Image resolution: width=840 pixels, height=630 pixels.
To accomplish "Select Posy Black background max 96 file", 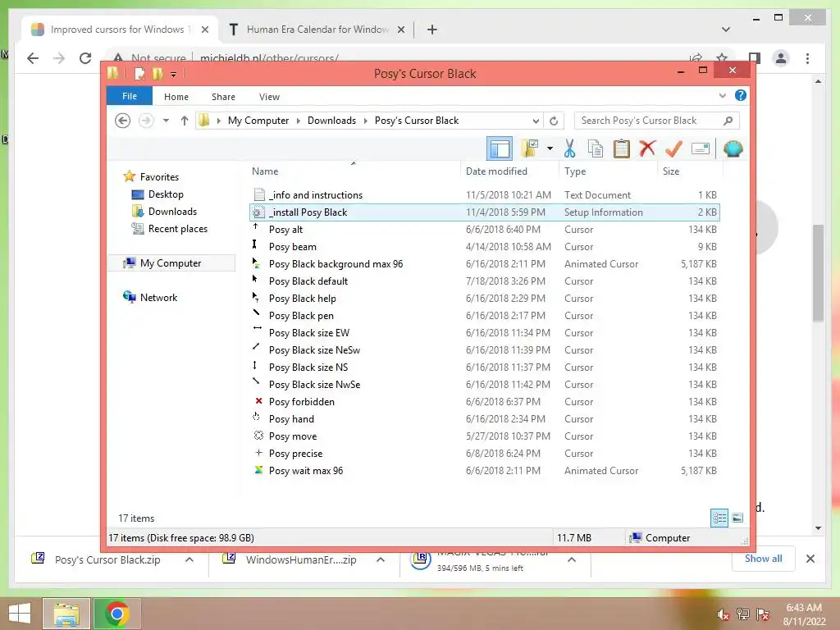I will click(484, 263).
